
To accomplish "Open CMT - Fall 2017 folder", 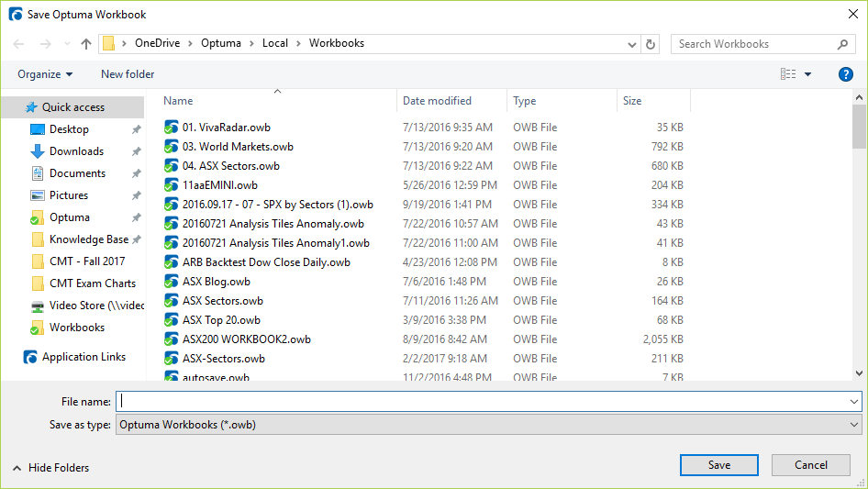I will point(87,261).
